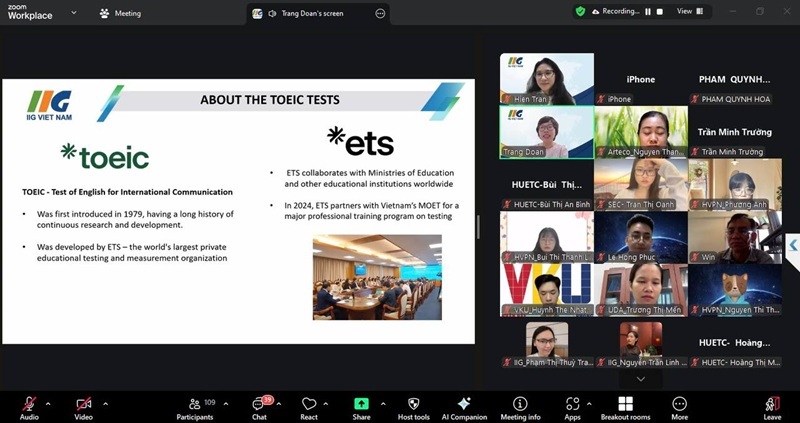Screen dimensions: 800x423
Task: Click the ets logo on the slide
Action: (x=360, y=141)
